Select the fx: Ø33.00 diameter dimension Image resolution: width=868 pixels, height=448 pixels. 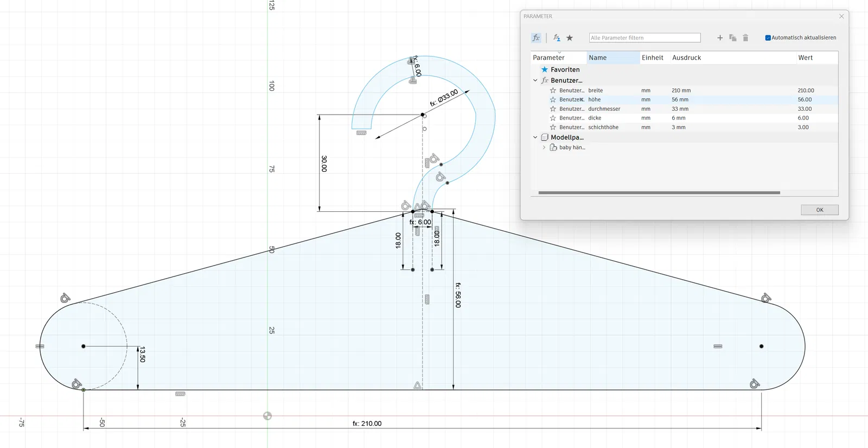tap(444, 98)
